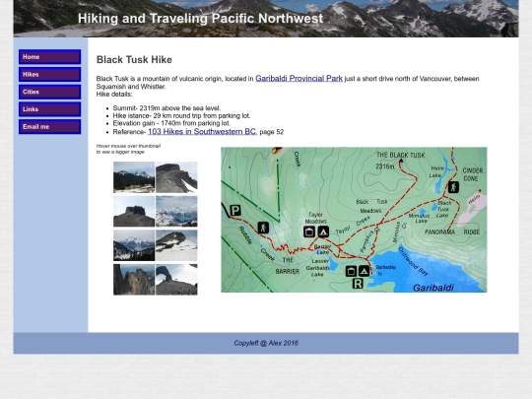Click the Summit- 2319m bullet text
This screenshot has height=399, width=532.
point(166,108)
